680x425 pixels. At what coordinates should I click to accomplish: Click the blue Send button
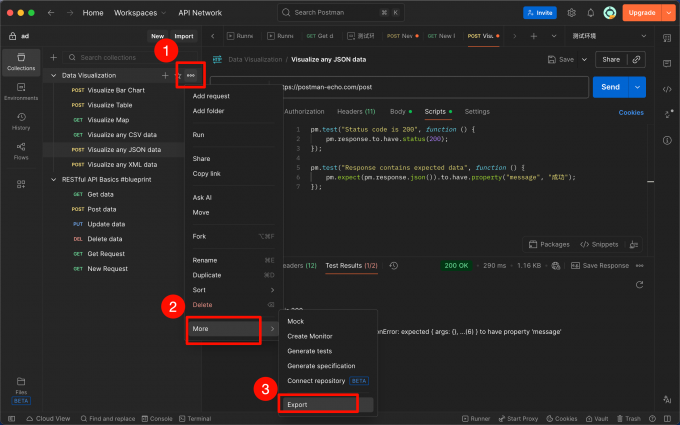[x=610, y=87]
